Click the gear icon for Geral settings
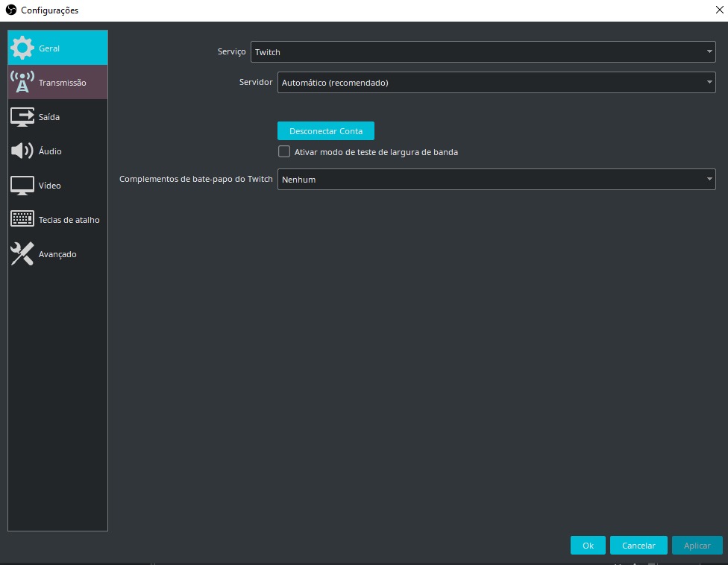Screen dimensions: 728x565 click(x=22, y=48)
